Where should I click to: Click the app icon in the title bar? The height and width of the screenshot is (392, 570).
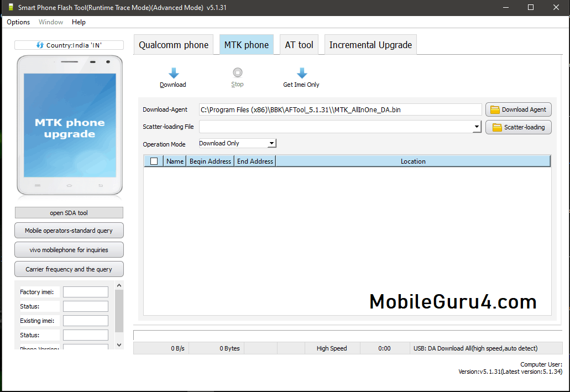coord(11,7)
